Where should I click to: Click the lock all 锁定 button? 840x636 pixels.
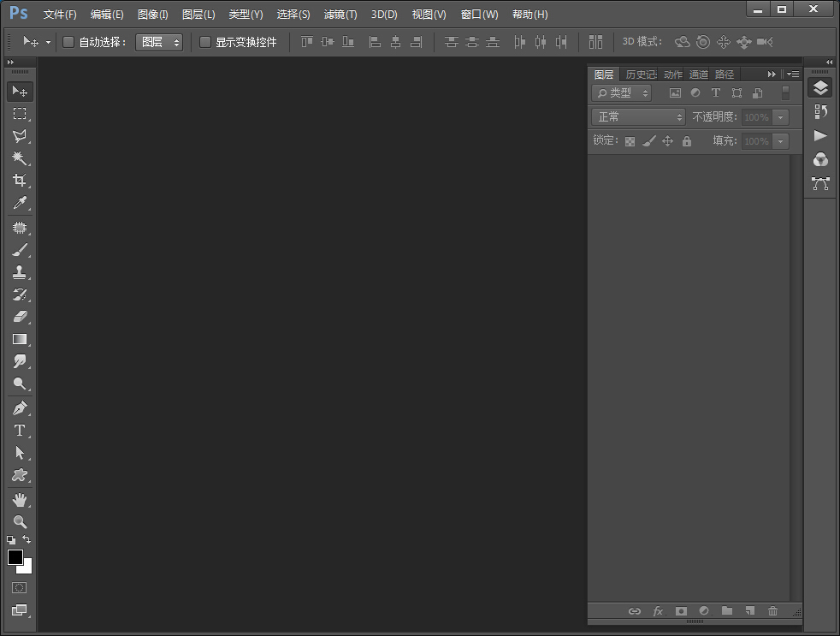(x=686, y=141)
